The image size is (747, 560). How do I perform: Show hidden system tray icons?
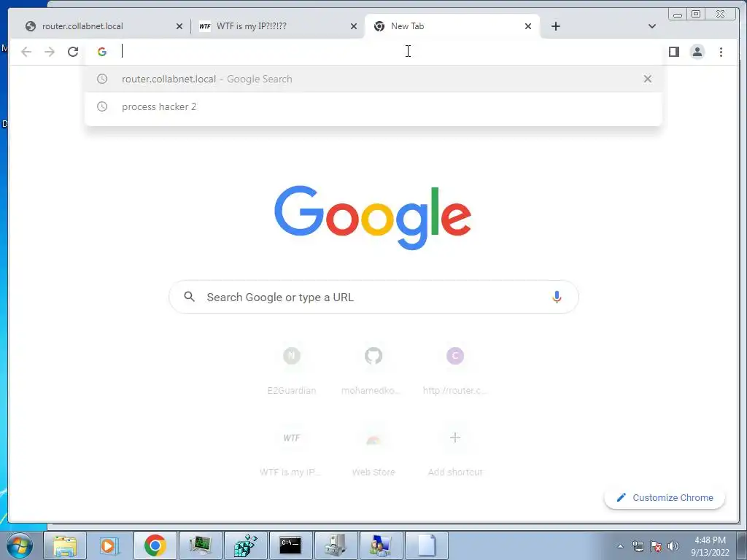620,546
